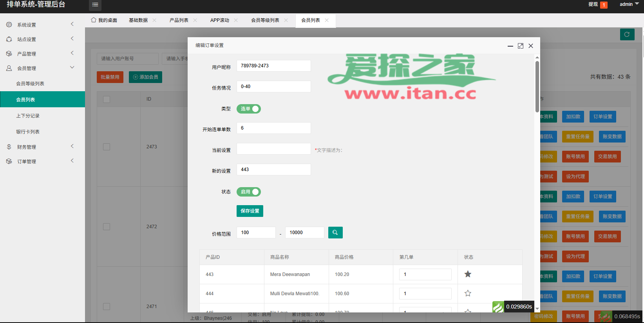Close the APP滚动 tab with its X
The image size is (644, 323).
[x=236, y=20]
